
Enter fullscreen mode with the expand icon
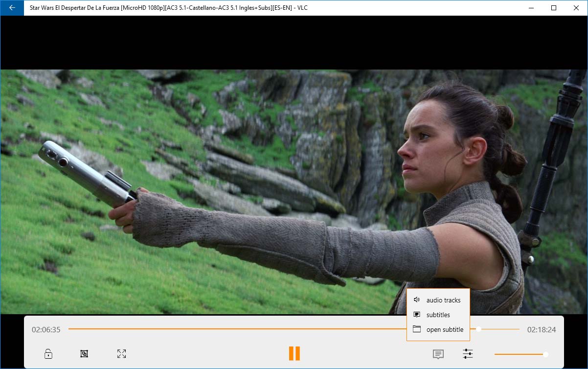122,353
